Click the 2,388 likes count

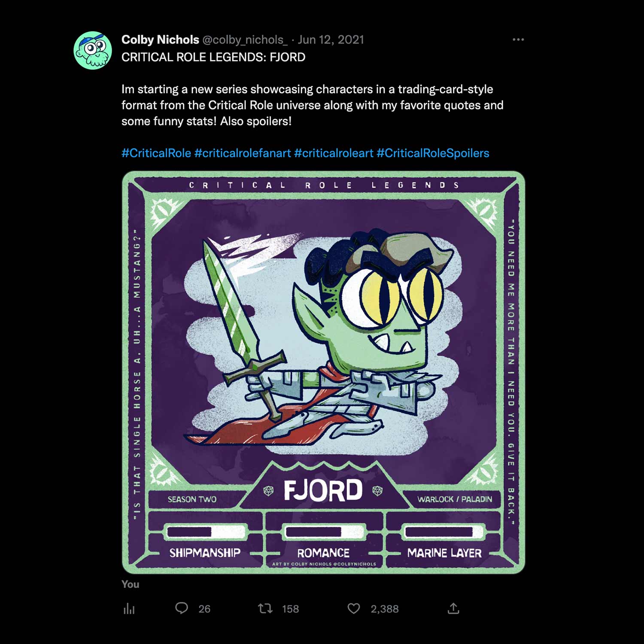click(385, 609)
